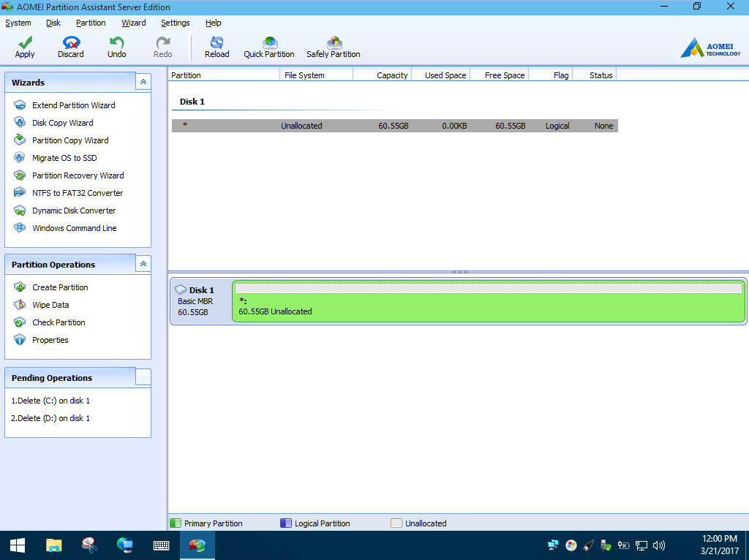The width and height of the screenshot is (749, 560).
Task: Undo the last operation
Action: 116,48
